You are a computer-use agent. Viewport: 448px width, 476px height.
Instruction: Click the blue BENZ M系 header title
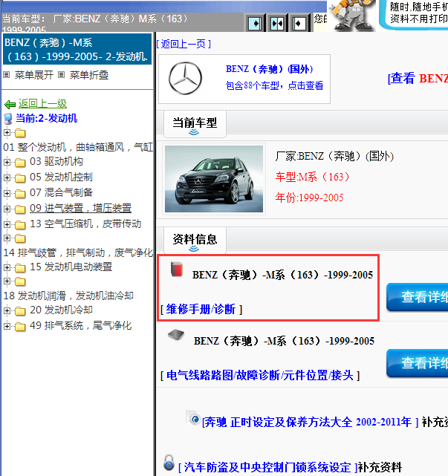pyautogui.click(x=77, y=49)
